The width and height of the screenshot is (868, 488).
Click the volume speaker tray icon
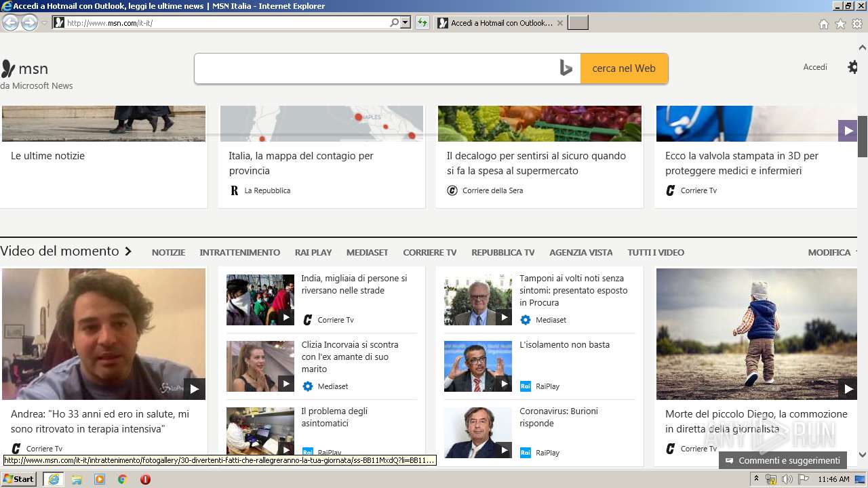[x=787, y=479]
